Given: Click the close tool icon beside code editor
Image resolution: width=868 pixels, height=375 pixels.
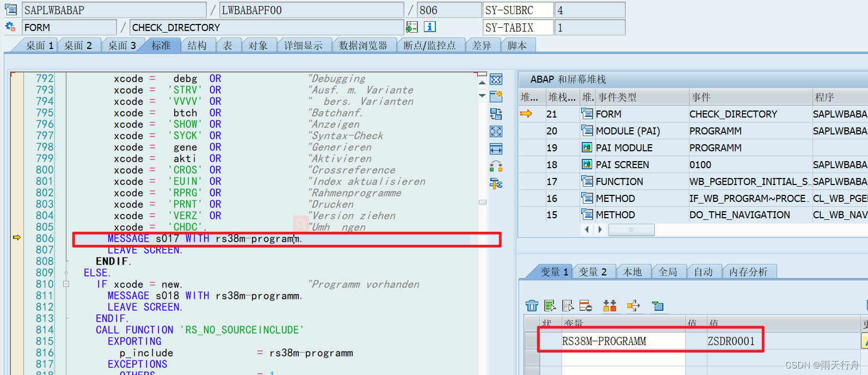Looking at the screenshot, I should [496, 79].
